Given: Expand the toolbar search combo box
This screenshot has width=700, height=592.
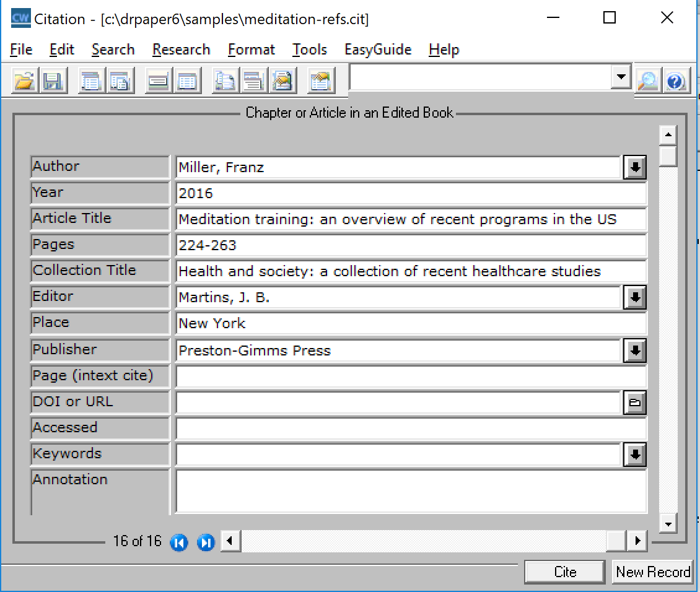Looking at the screenshot, I should pyautogui.click(x=619, y=77).
